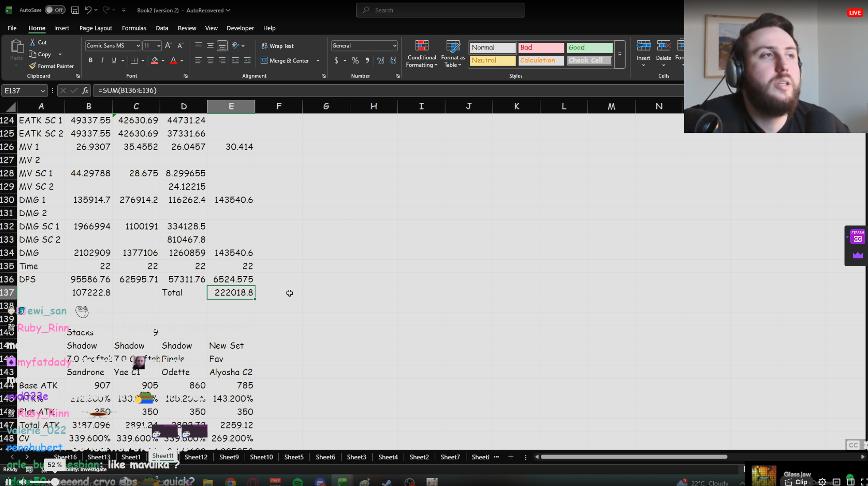
Task: Toggle Merge & Center on the selection
Action: (285, 60)
